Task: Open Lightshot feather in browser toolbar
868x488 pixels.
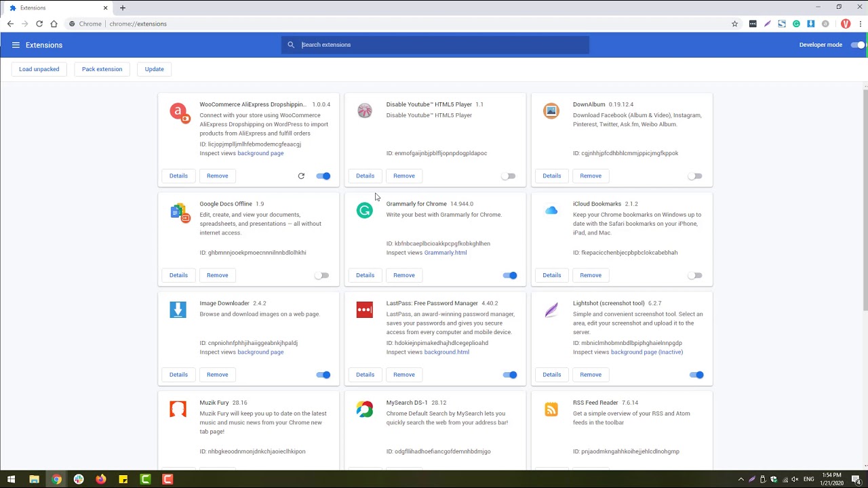Action: (767, 24)
